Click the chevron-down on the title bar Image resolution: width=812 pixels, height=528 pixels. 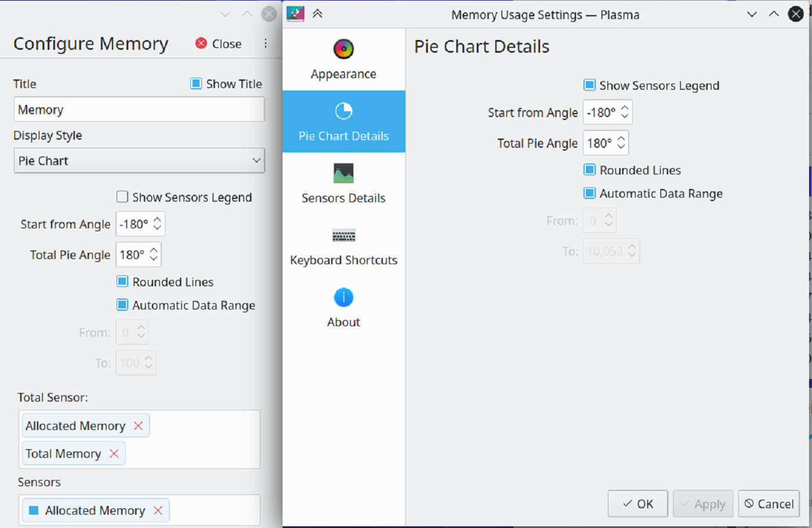(752, 14)
